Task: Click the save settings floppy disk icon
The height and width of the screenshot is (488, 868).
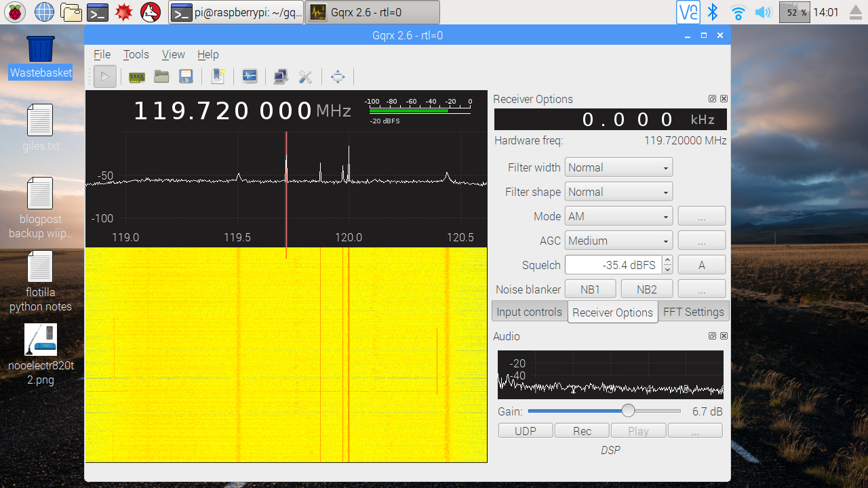Action: tap(186, 77)
